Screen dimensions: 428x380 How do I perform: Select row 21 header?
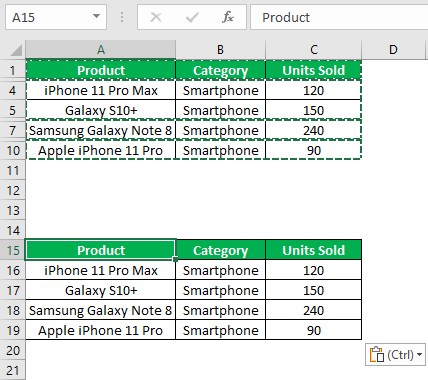click(x=13, y=370)
